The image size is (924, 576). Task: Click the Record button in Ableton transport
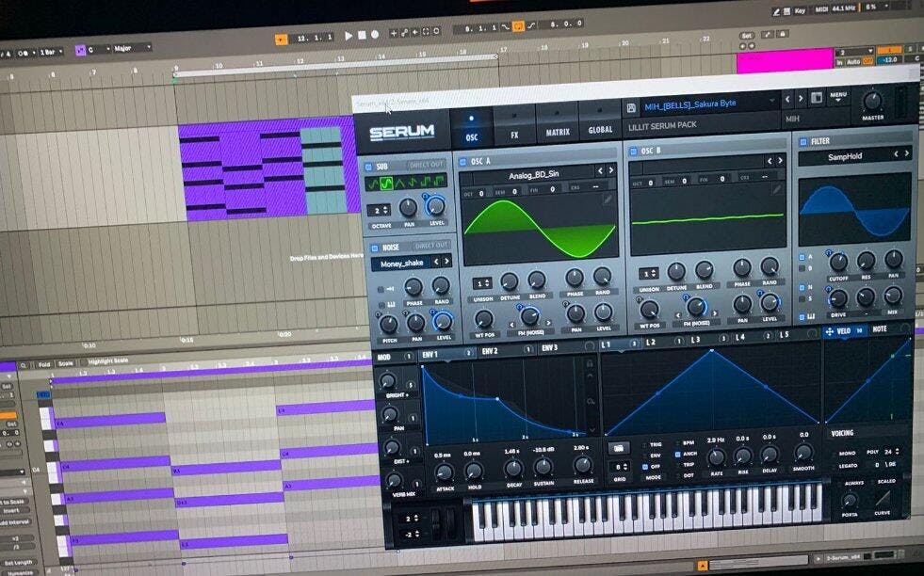coord(375,35)
